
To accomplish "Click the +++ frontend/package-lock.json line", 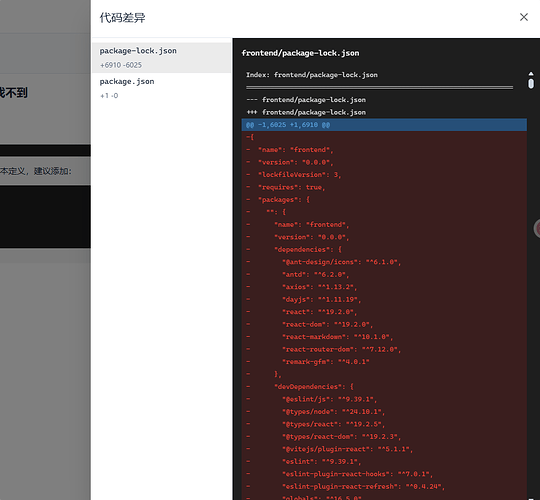I will pos(306,112).
